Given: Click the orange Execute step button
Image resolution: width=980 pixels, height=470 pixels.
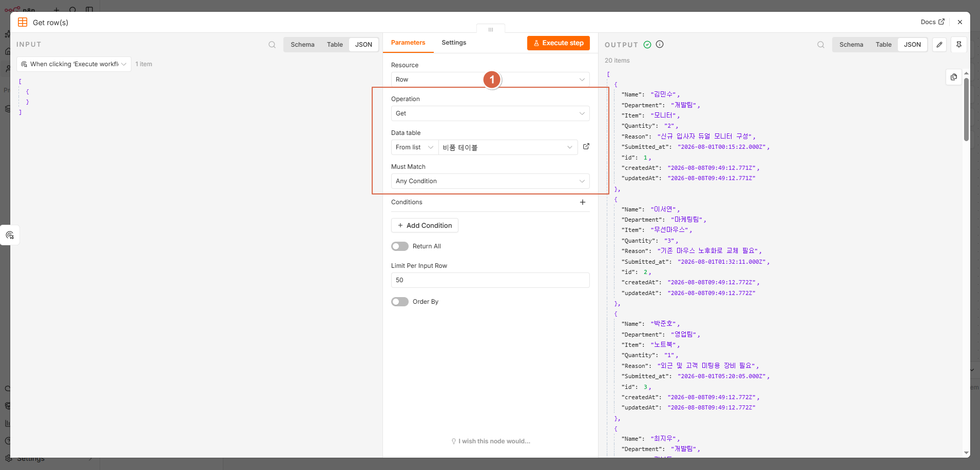Looking at the screenshot, I should [x=559, y=43].
